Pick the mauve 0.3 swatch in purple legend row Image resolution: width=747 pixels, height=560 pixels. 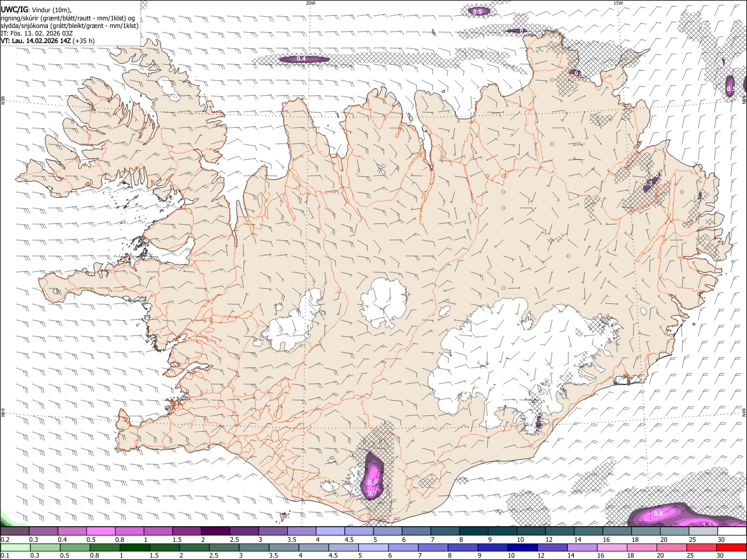43,531
